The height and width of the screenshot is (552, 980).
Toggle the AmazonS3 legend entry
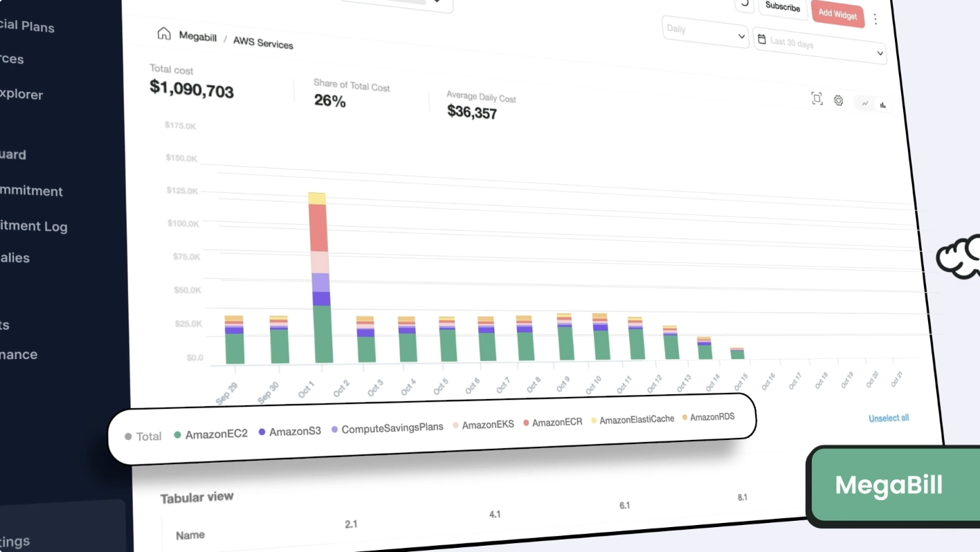coord(289,431)
